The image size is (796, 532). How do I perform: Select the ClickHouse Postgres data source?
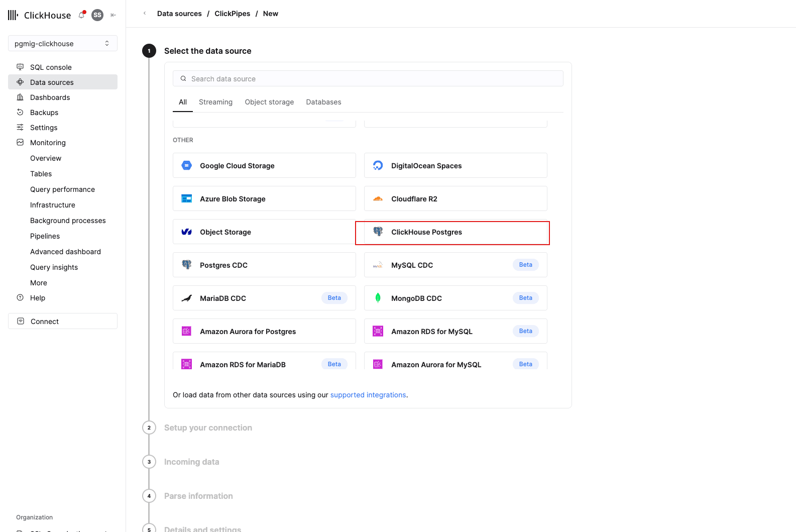pyautogui.click(x=456, y=232)
